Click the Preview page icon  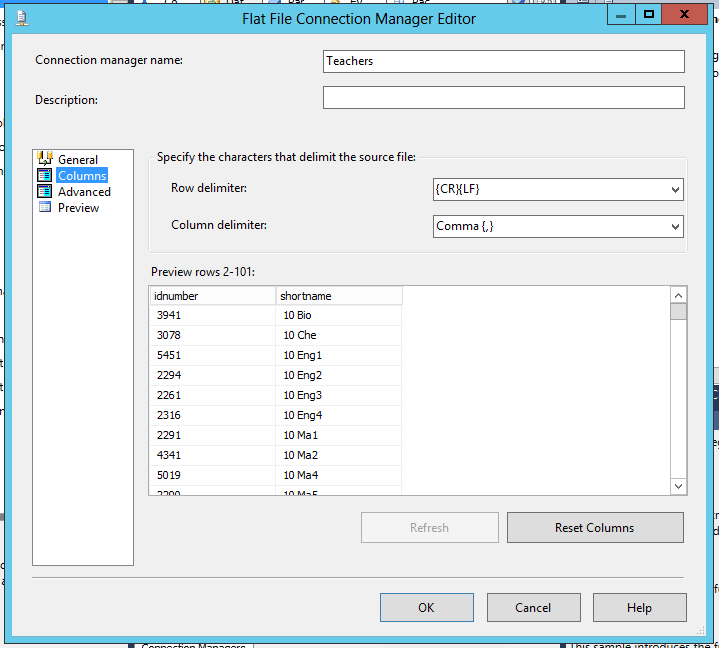[44, 207]
